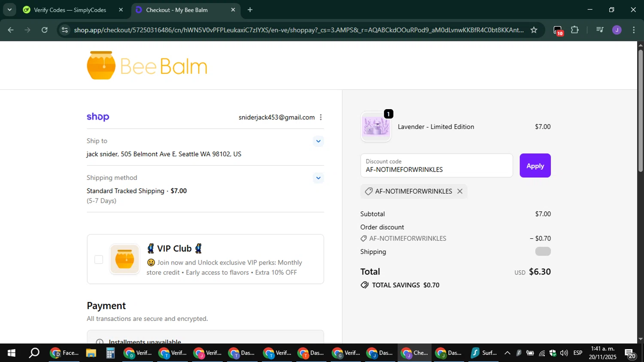644x362 pixels.
Task: Open the Windows Security shield tray icon
Action: tap(553, 353)
